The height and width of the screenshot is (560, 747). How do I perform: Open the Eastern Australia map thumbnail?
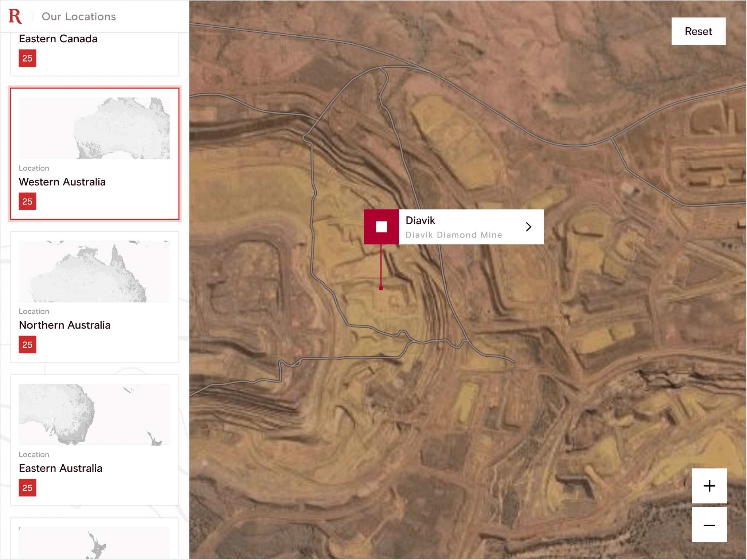[94, 415]
